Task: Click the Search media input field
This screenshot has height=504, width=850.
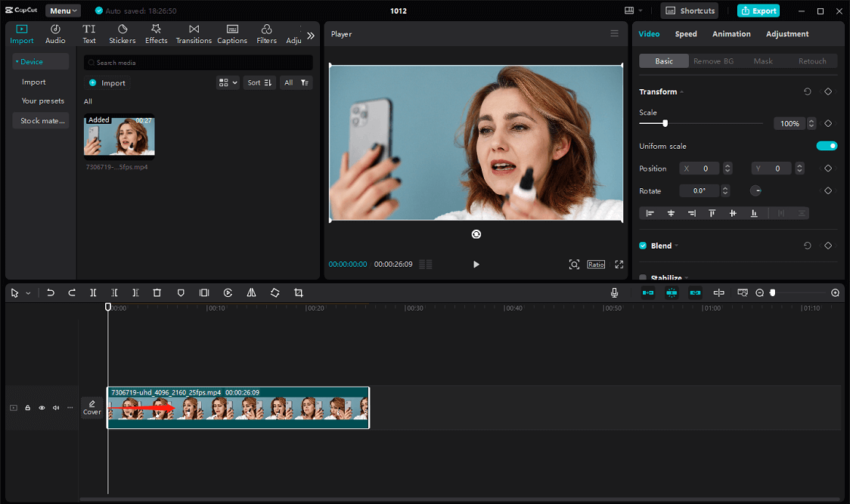Action: (x=198, y=63)
